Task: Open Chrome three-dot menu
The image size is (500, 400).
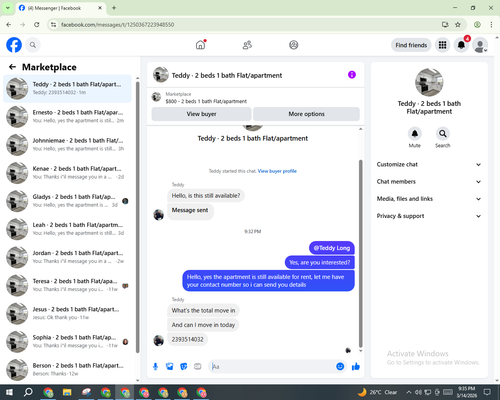Action: [x=491, y=25]
